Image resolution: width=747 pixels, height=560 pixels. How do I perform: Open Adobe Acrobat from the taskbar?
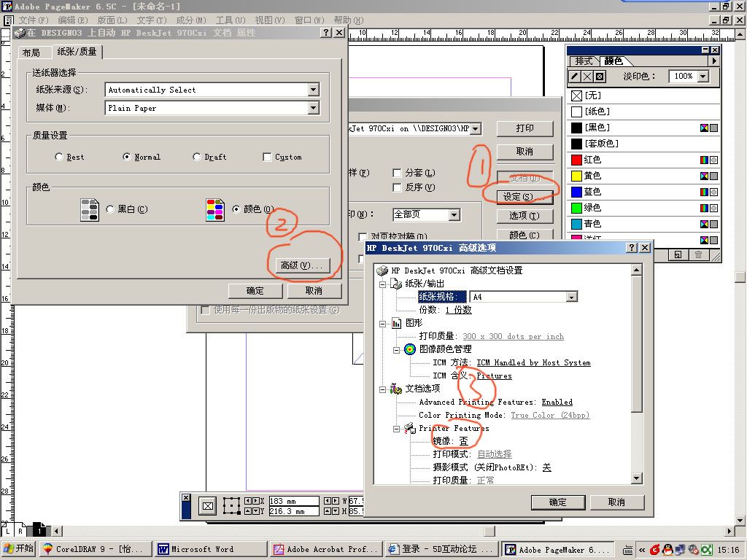coord(327,550)
